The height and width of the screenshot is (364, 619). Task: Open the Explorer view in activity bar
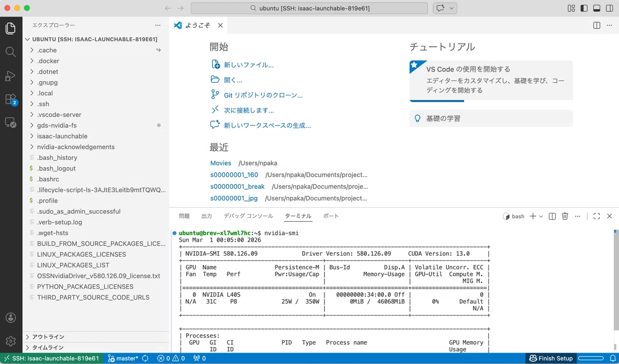tap(11, 28)
